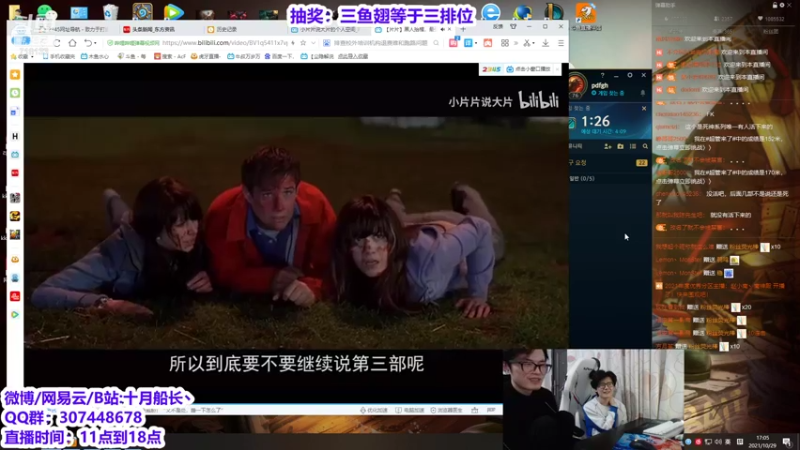Open the address bar dropdown chevron
This screenshot has height=450, width=800.
[313, 43]
